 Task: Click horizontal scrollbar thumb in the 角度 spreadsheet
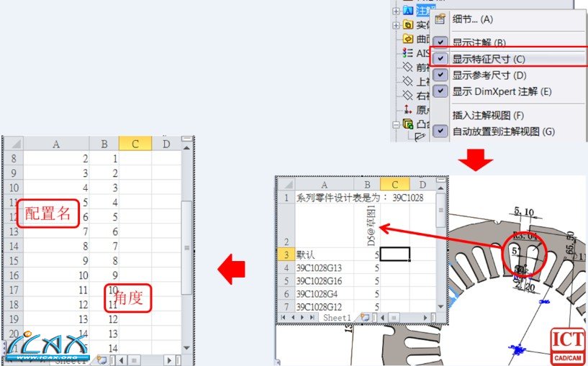tap(133, 360)
